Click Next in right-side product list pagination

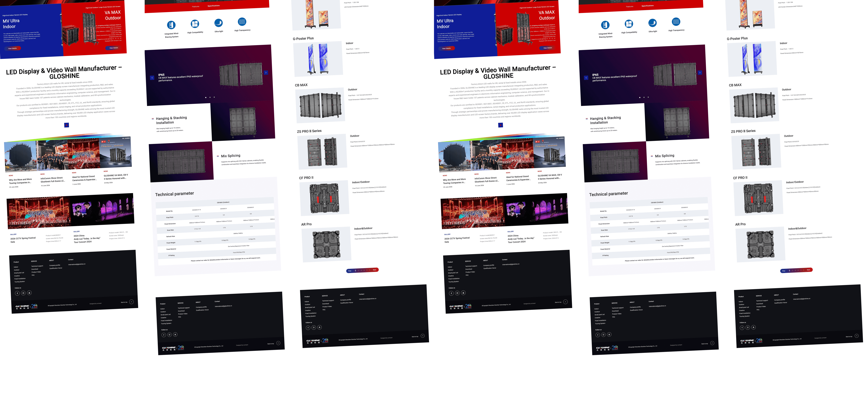coord(808,270)
